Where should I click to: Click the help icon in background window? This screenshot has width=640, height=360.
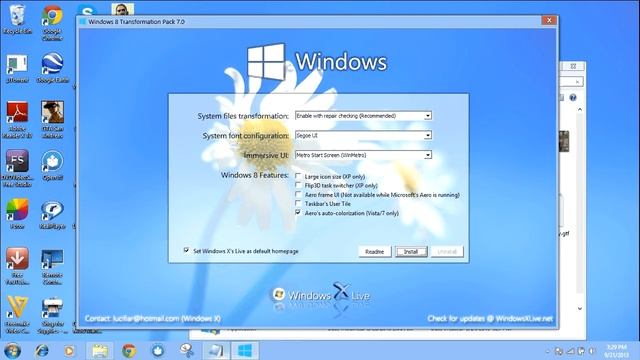pos(573,98)
